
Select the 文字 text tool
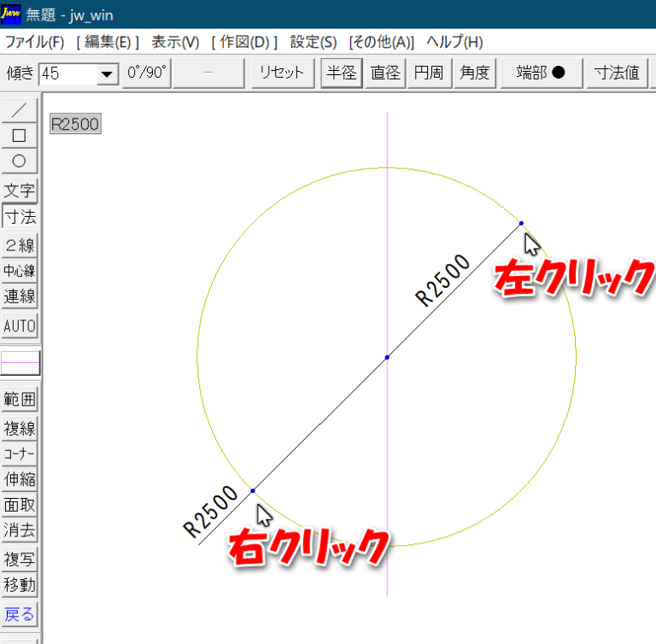pos(20,190)
